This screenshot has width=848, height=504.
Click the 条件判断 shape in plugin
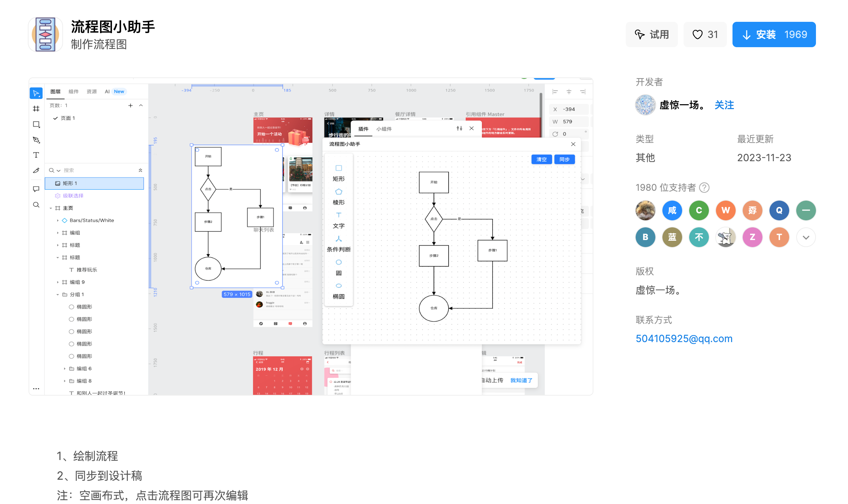(338, 244)
